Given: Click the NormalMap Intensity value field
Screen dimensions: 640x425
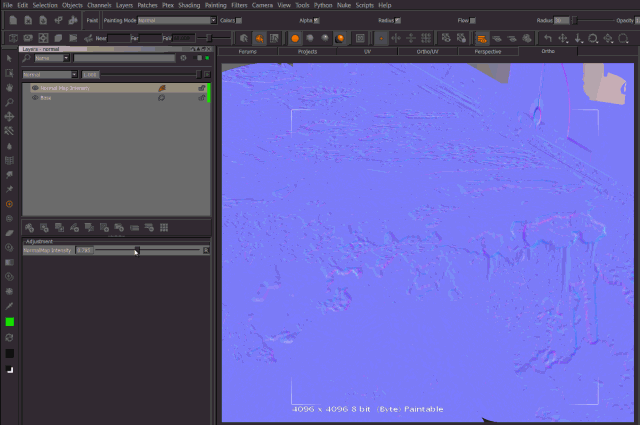Looking at the screenshot, I should 85,250.
